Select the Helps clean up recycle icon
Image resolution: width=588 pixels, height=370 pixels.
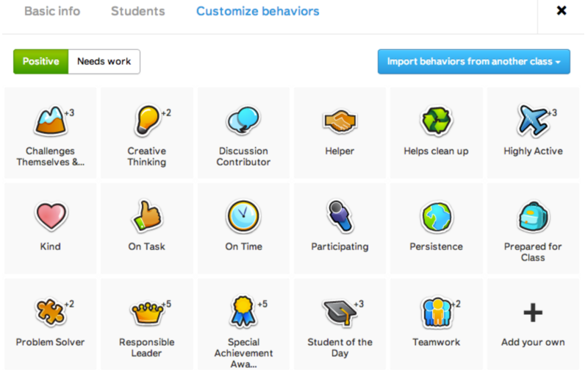click(436, 121)
